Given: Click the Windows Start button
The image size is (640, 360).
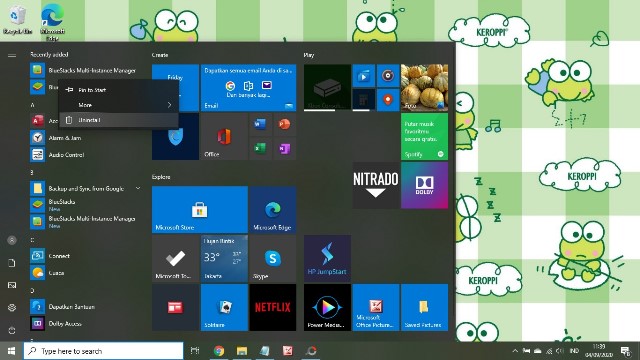Looking at the screenshot, I should click(11, 351).
